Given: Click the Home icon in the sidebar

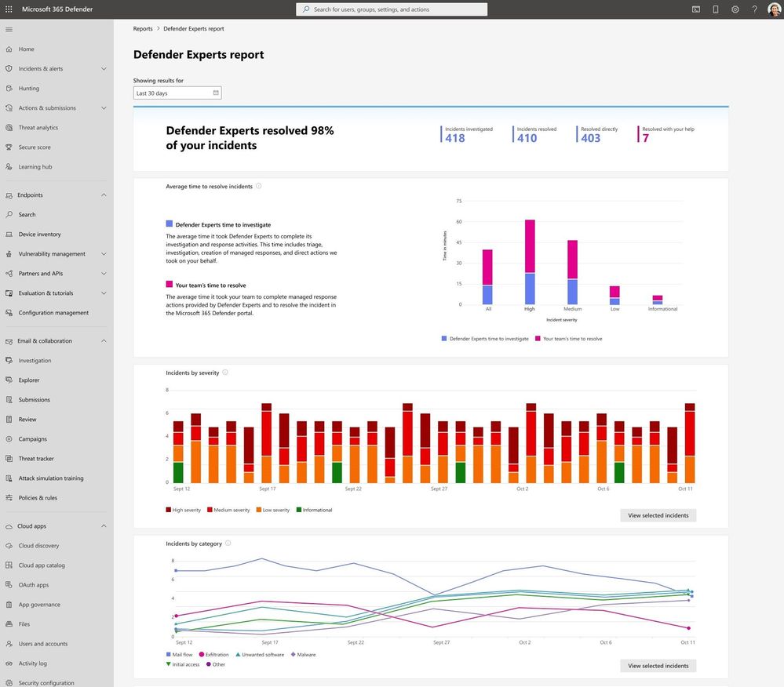Looking at the screenshot, I should (9, 49).
